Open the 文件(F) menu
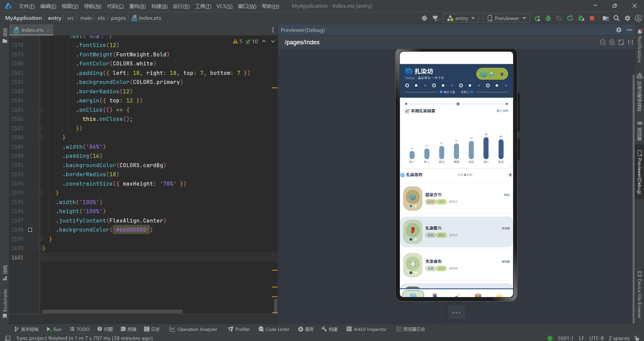 pos(27,6)
